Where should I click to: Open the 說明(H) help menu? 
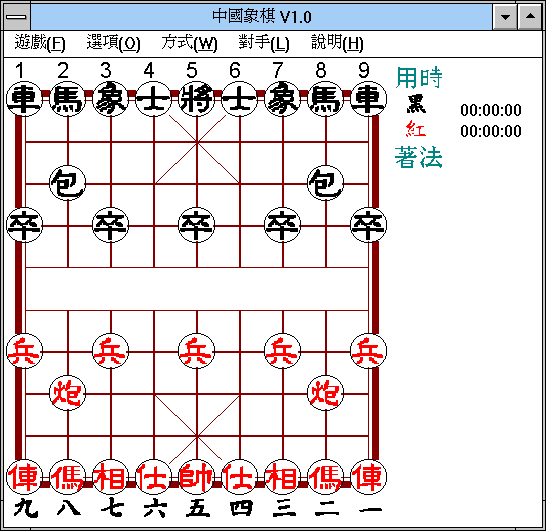point(337,43)
